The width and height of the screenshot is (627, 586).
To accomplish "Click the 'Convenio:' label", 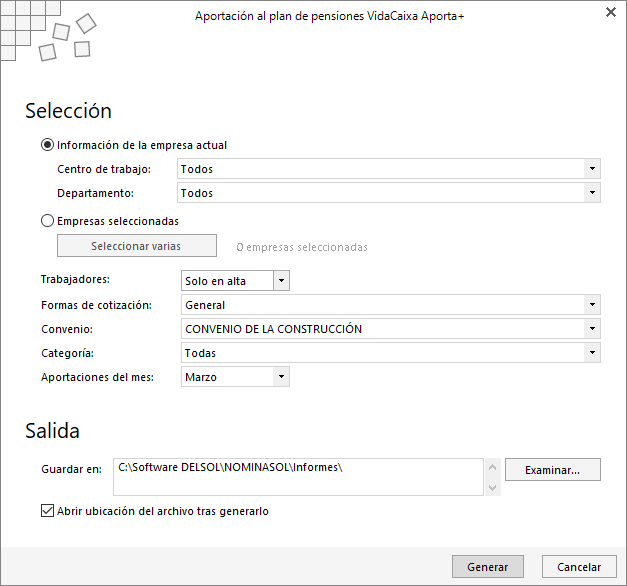I will pyautogui.click(x=67, y=329).
